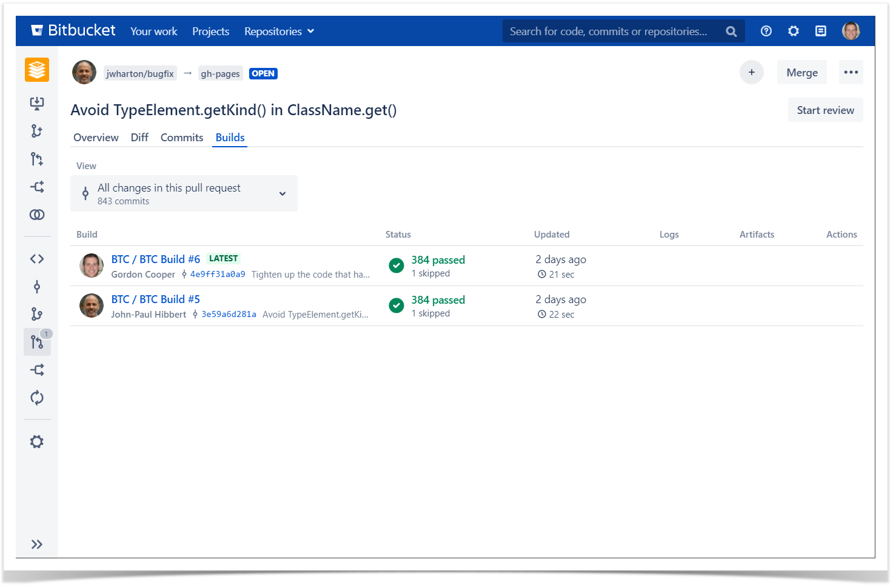Open Create branch icon in sidebar
The width and height of the screenshot is (896, 588).
coord(37,131)
